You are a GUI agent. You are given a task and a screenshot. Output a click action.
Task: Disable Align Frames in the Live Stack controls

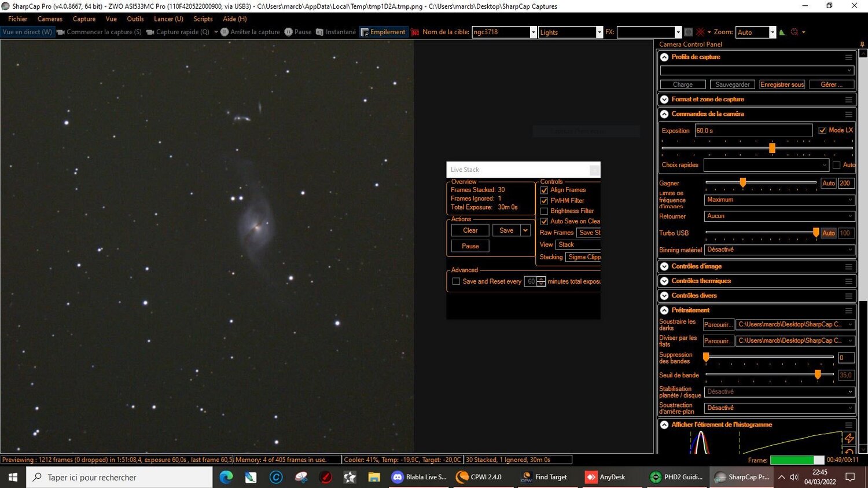tap(544, 190)
